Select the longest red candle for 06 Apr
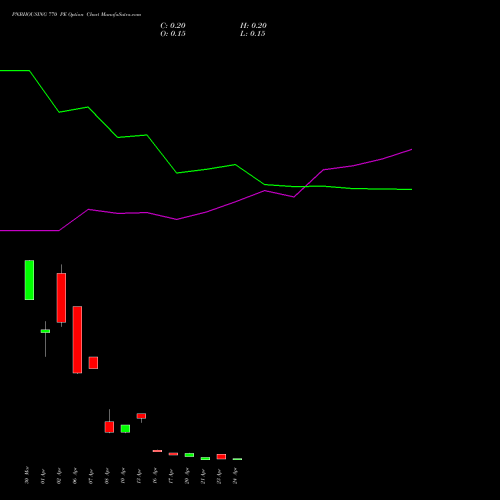This screenshot has width=500, height=500. (x=77, y=339)
